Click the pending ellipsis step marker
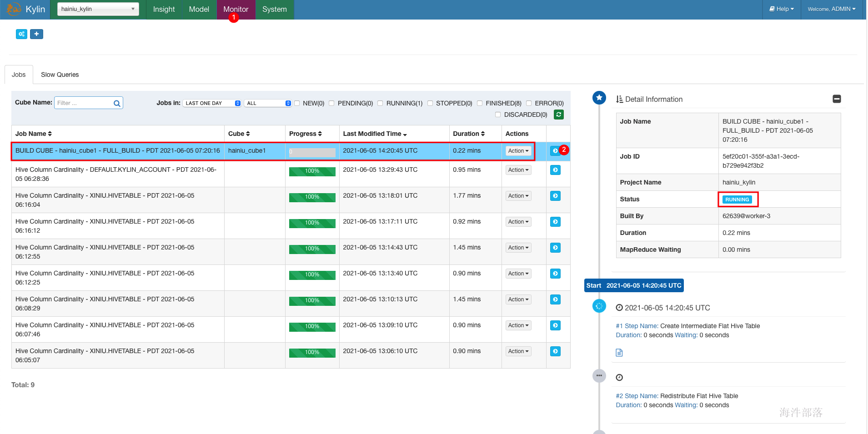868x434 pixels. pos(599,376)
